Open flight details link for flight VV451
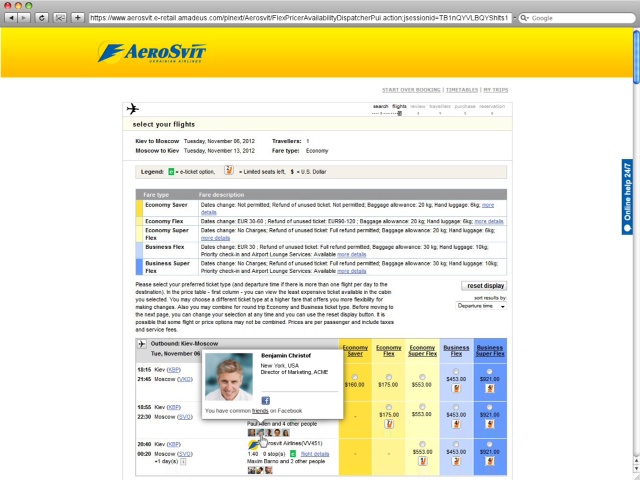This screenshot has height=480, width=640. click(x=315, y=454)
